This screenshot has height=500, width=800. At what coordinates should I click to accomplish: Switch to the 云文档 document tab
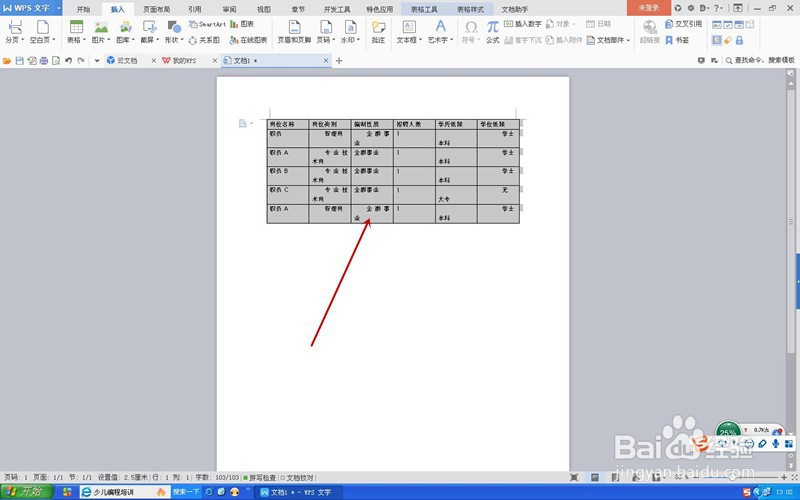pyautogui.click(x=127, y=61)
